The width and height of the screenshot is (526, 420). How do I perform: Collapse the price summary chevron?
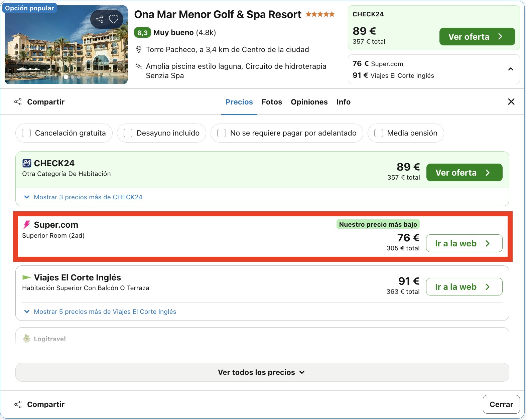[511, 69]
